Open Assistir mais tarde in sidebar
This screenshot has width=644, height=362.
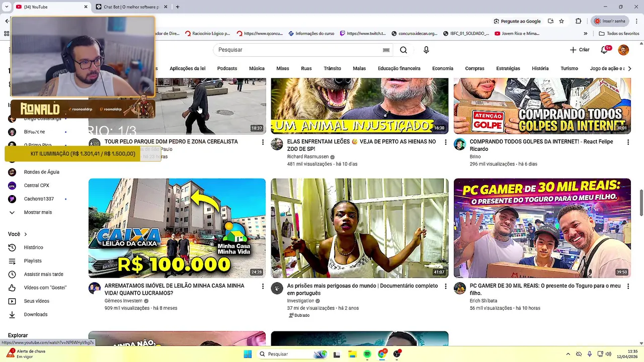43,275
